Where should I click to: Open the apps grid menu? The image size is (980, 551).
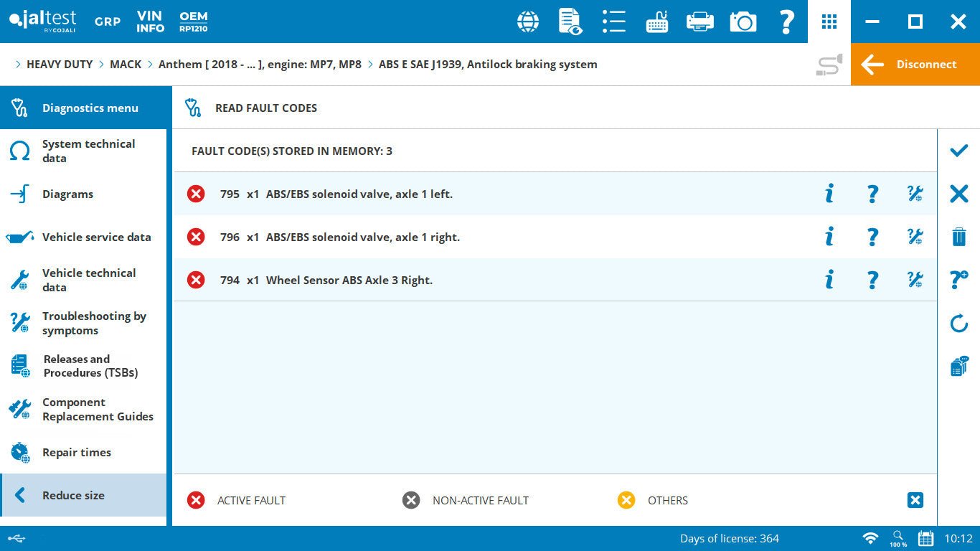pos(829,22)
